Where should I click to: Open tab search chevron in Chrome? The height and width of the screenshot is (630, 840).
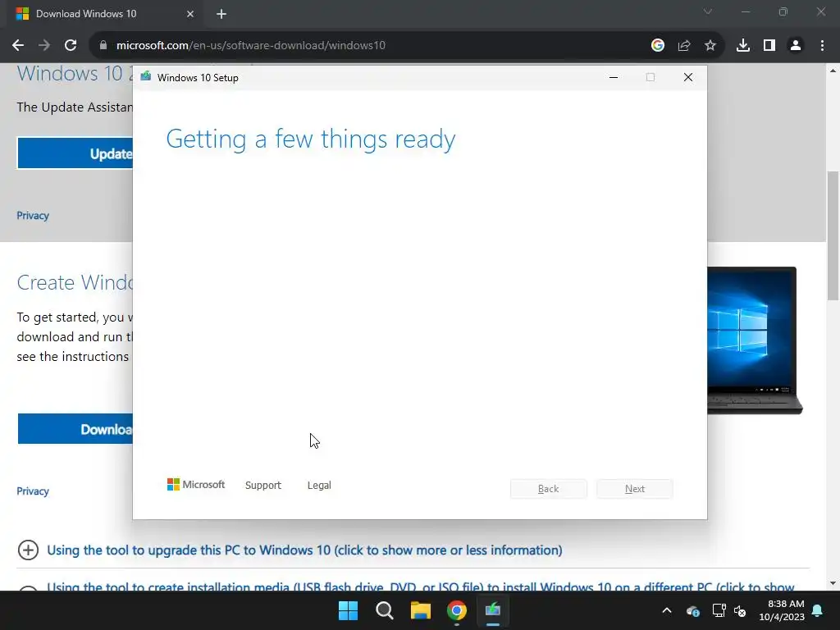[708, 11]
